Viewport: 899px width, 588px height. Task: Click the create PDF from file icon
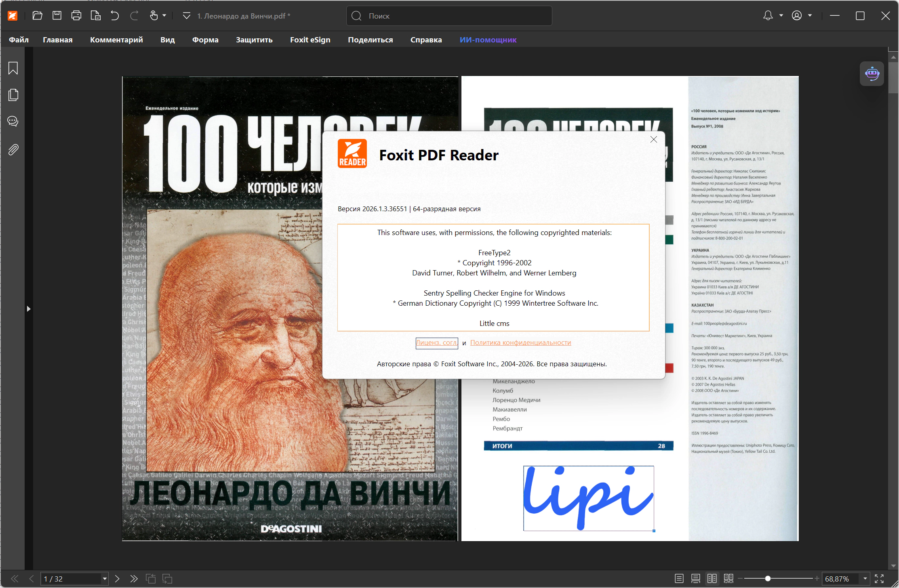[96, 16]
